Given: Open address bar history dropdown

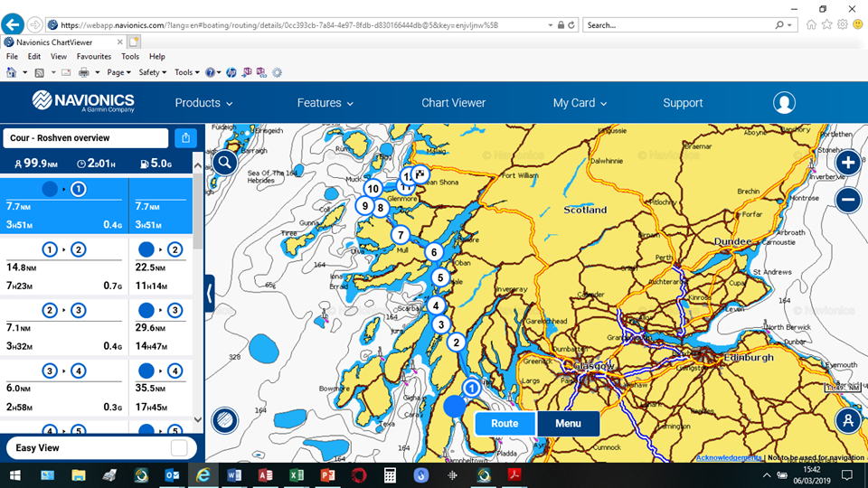Looking at the screenshot, I should click(551, 25).
